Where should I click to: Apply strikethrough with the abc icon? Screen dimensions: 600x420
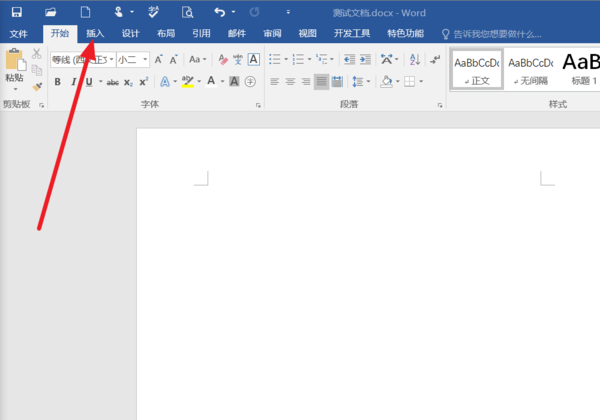tap(111, 82)
